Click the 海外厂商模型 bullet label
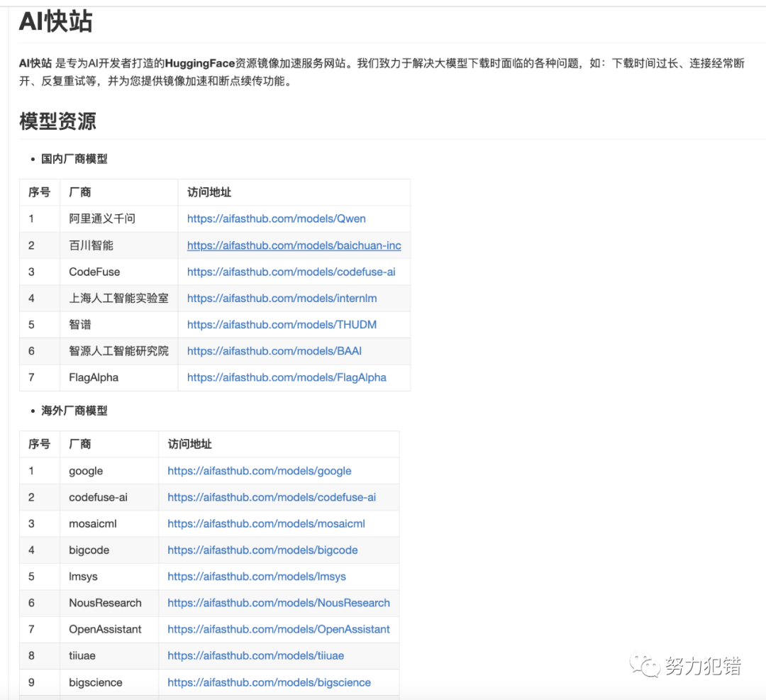 click(x=74, y=411)
